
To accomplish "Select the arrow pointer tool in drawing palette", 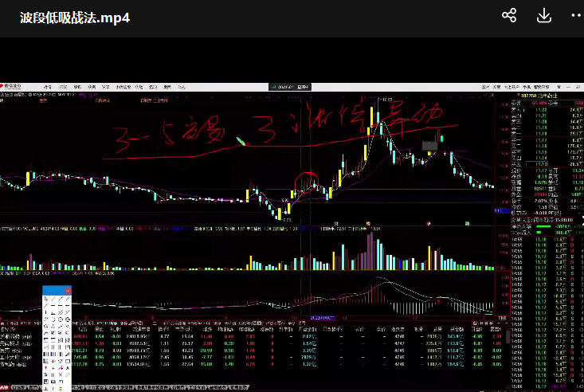I will tap(46, 300).
